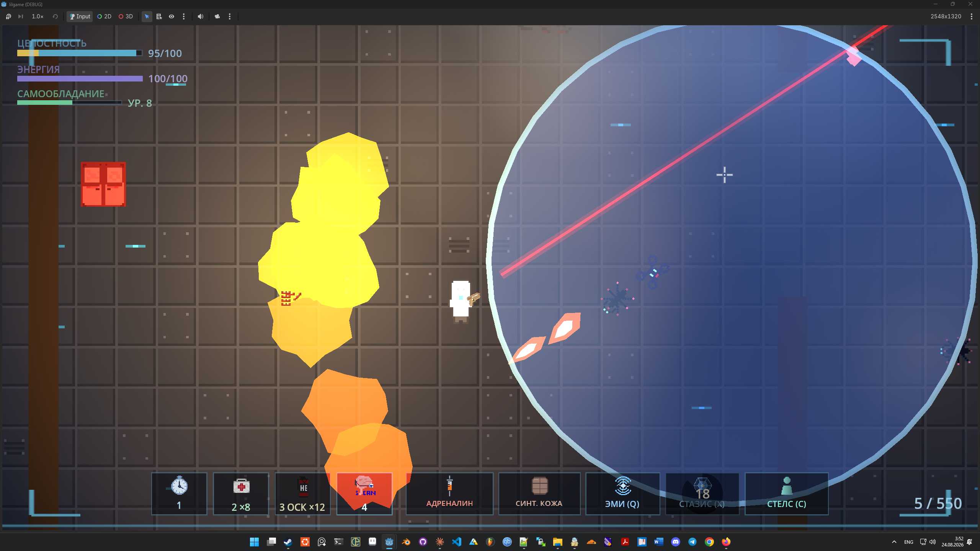
Task: Toggle selection visibility eye icon
Action: (x=171, y=16)
